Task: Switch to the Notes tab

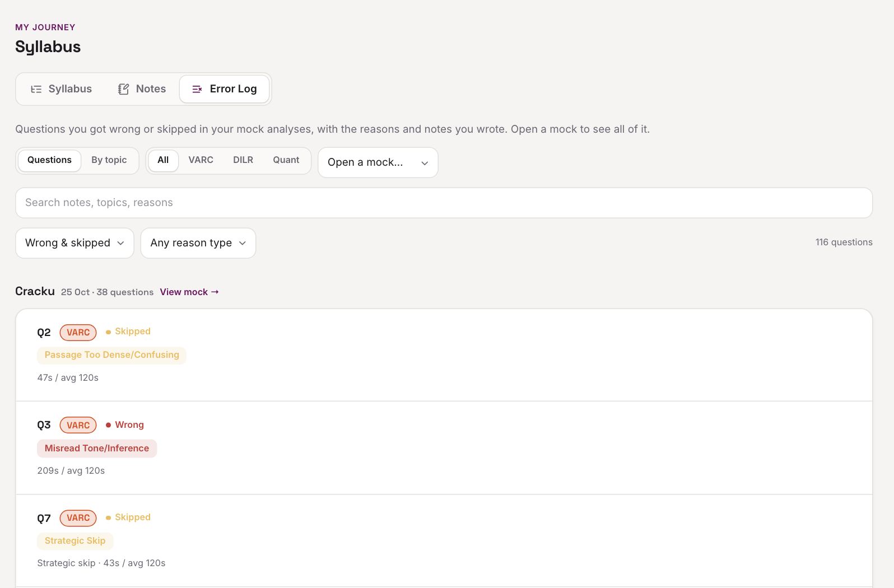Action: tap(142, 89)
